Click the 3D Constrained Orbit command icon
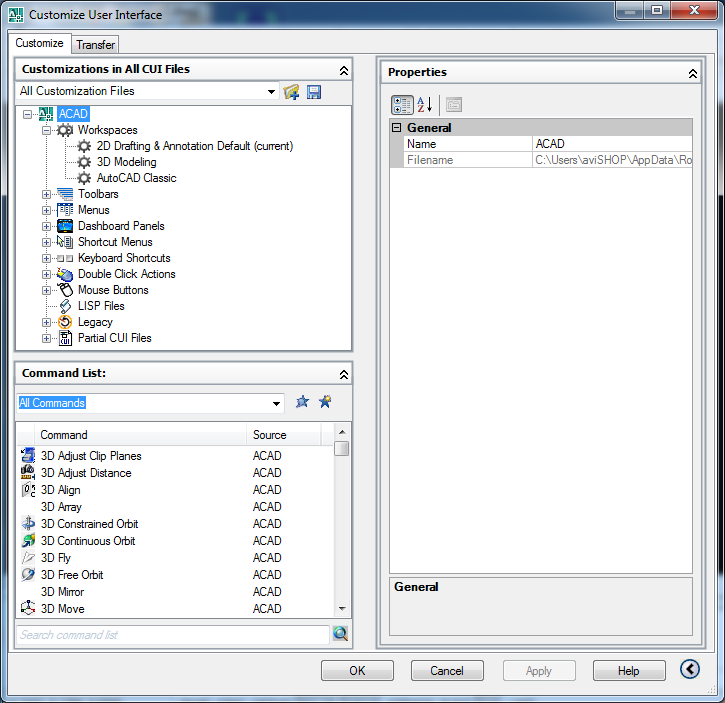Image resolution: width=725 pixels, height=703 pixels. [28, 523]
